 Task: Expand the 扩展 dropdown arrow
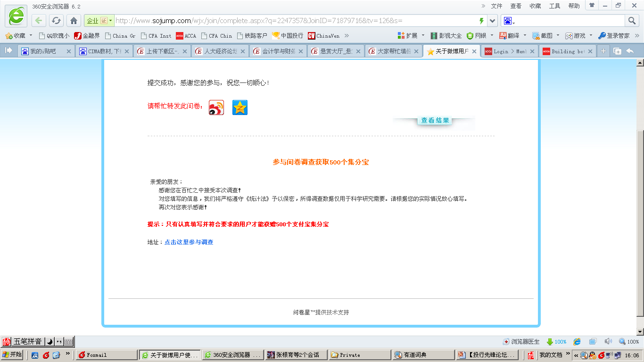423,35
